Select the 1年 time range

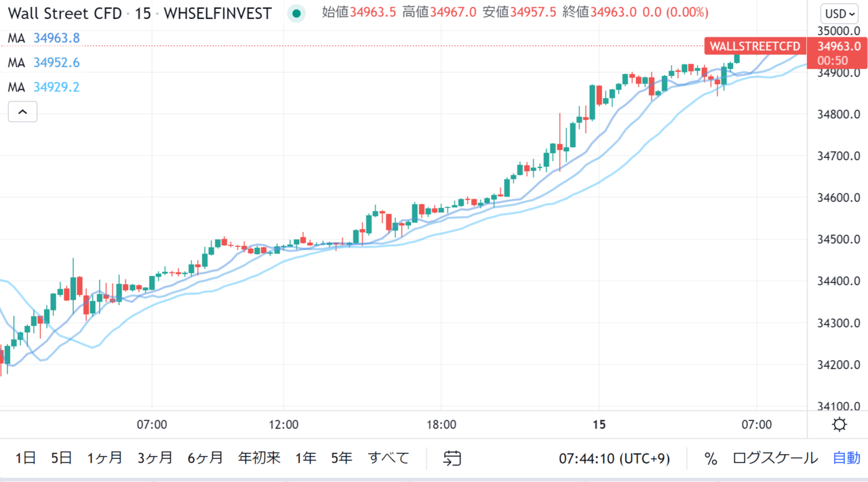coord(306,458)
